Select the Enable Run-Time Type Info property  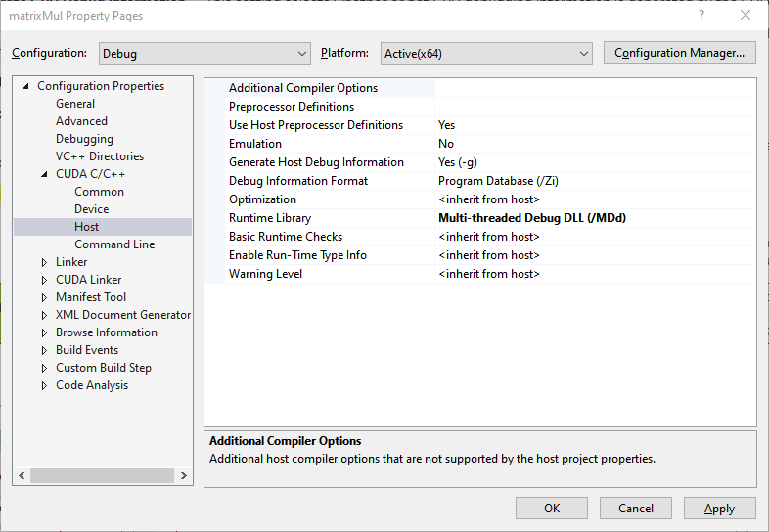click(297, 256)
